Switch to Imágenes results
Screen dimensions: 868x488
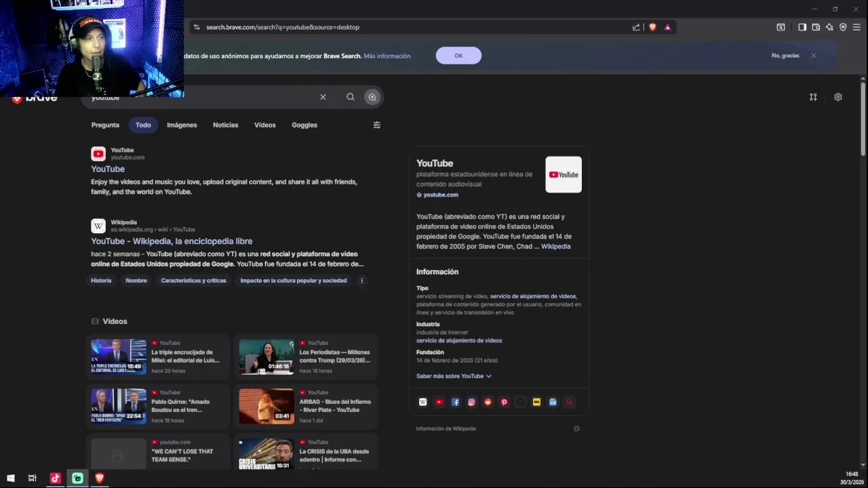(x=182, y=125)
